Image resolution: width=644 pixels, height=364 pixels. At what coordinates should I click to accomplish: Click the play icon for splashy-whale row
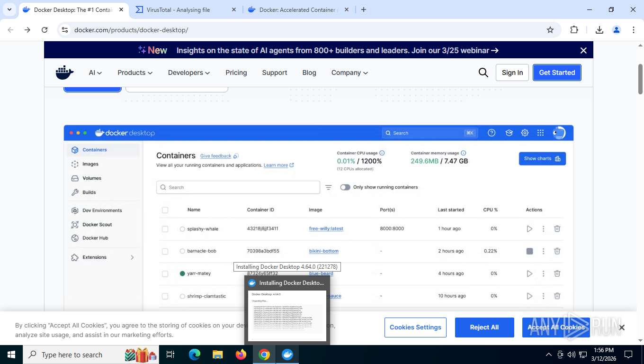529,229
